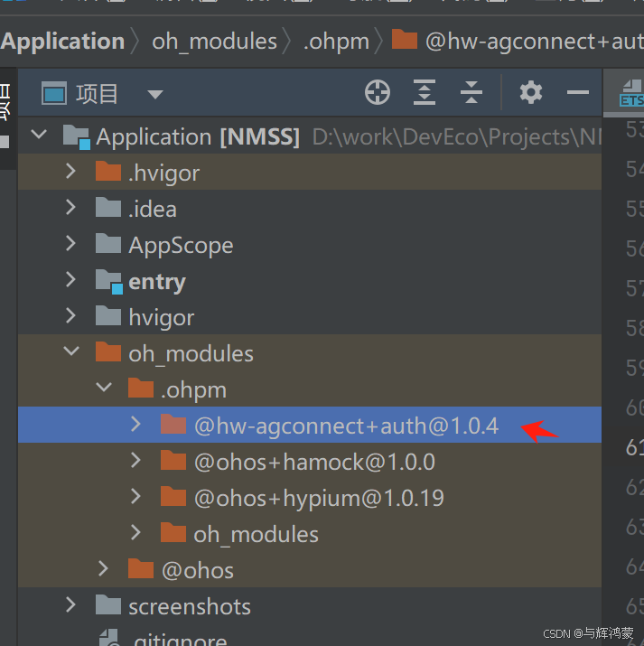The image size is (644, 646).
Task: Select the .hvigor tree item
Action: pos(310,172)
